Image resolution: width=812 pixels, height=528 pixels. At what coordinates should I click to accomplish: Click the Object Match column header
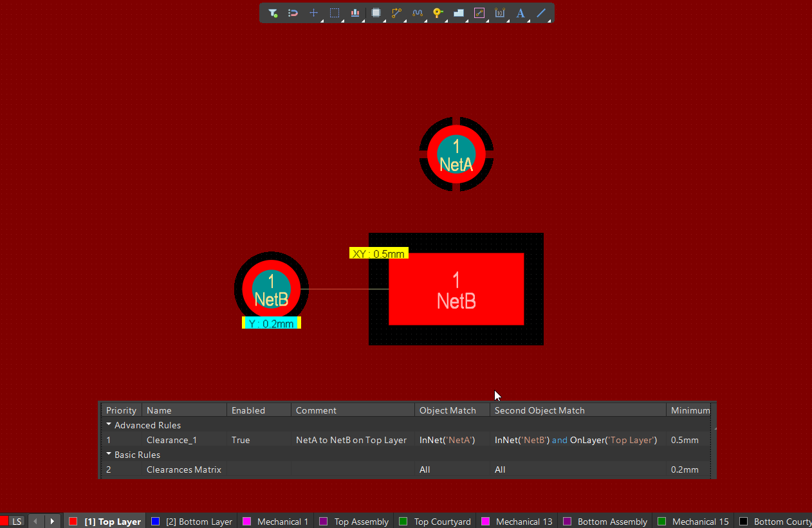point(452,410)
